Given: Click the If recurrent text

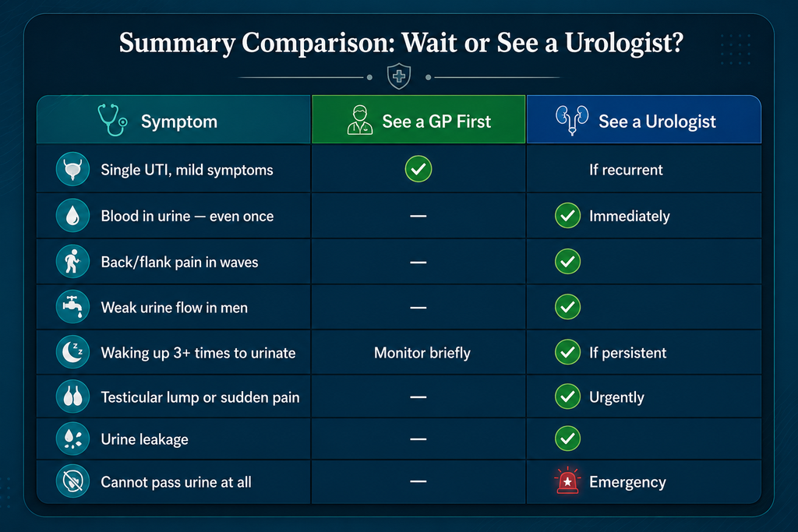Looking at the screenshot, I should [626, 170].
